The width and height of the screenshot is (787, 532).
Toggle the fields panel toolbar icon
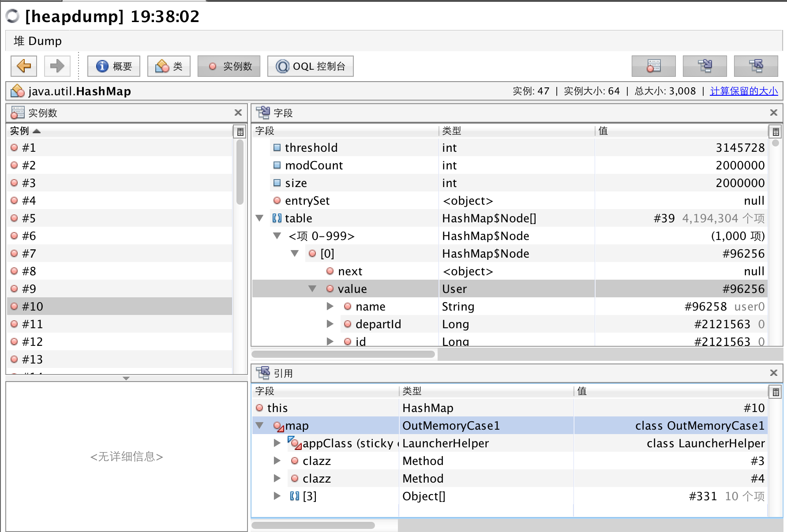point(705,66)
